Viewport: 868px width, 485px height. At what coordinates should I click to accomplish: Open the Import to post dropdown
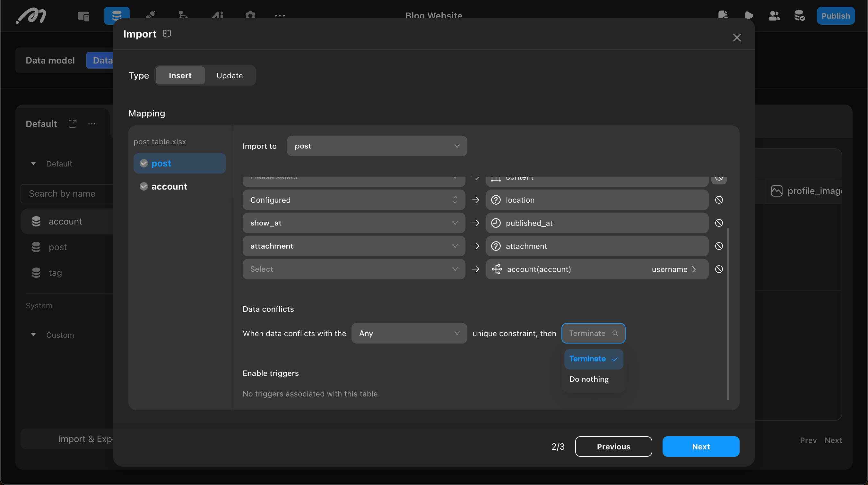[377, 146]
